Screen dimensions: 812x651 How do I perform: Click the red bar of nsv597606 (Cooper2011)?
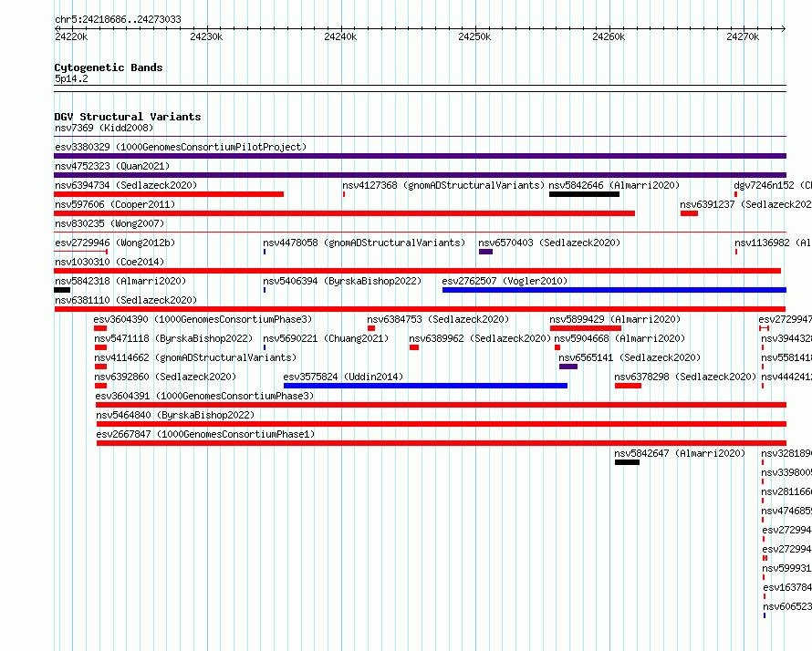pyautogui.click(x=344, y=213)
